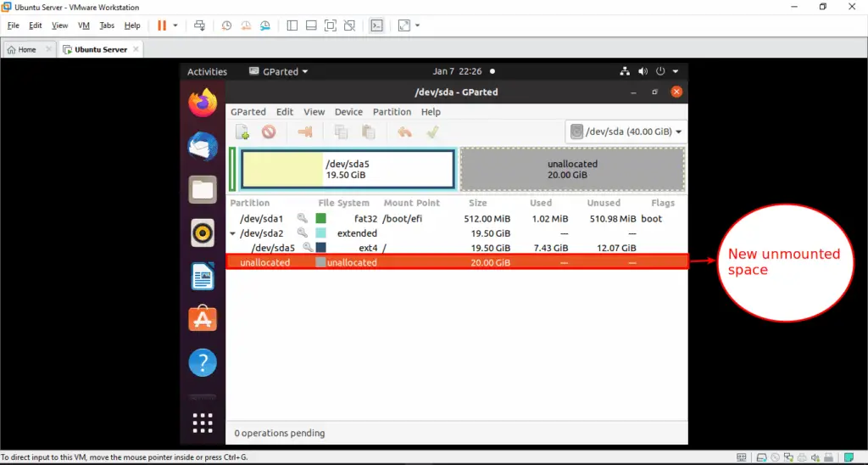This screenshot has height=465, width=868.
Task: Open the GParted application menu in the top bar
Action: [278, 71]
